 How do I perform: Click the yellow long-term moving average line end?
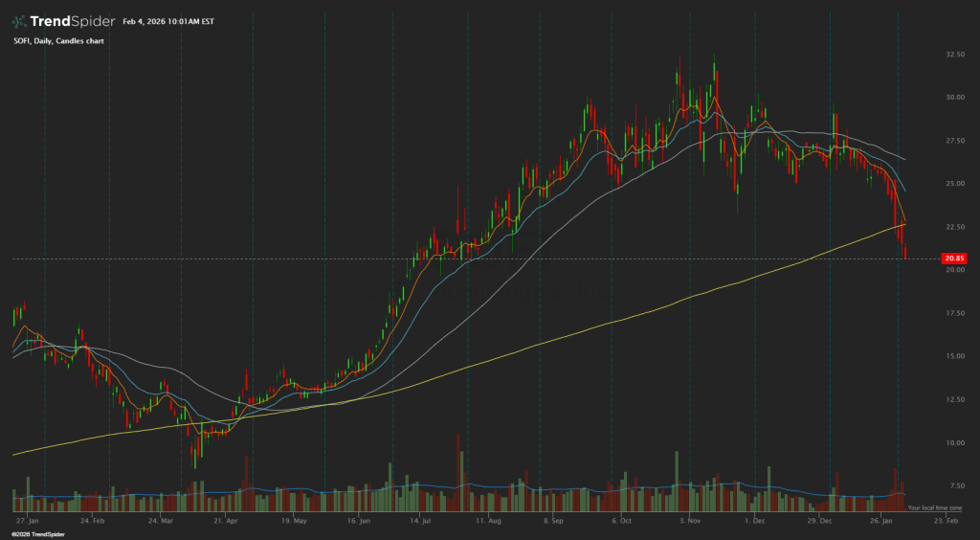point(904,224)
